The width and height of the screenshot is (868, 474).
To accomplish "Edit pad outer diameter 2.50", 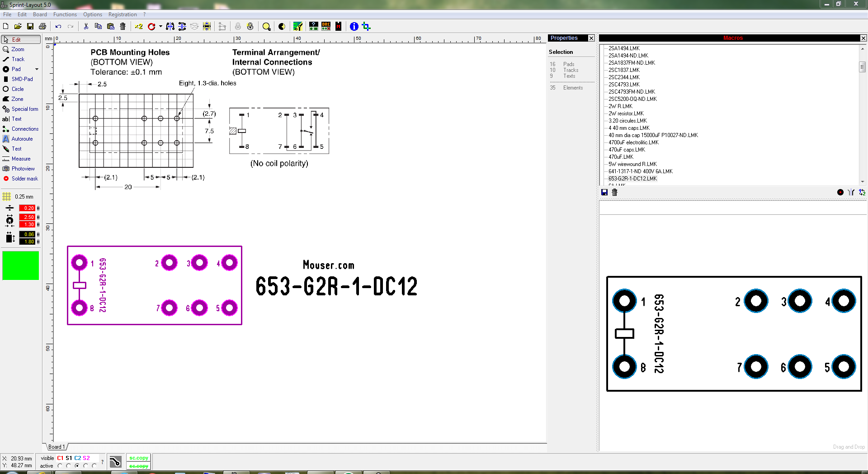I will [27, 217].
